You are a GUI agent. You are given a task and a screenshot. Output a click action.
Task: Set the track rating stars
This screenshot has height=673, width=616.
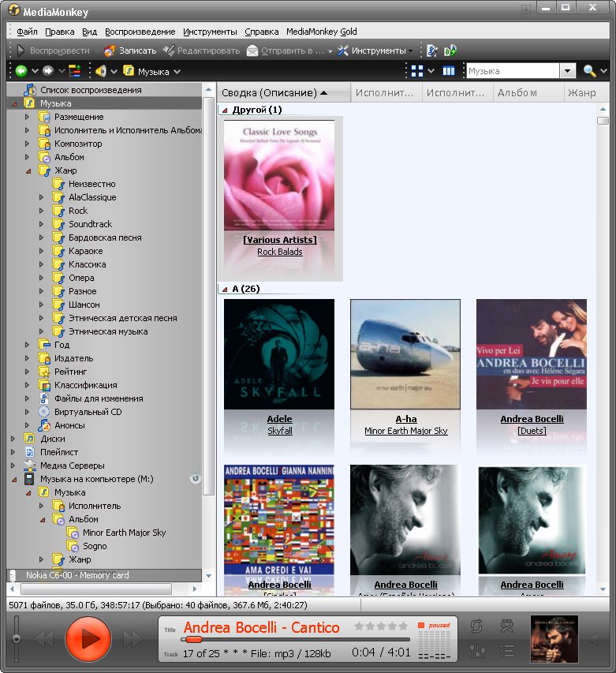coord(381,626)
